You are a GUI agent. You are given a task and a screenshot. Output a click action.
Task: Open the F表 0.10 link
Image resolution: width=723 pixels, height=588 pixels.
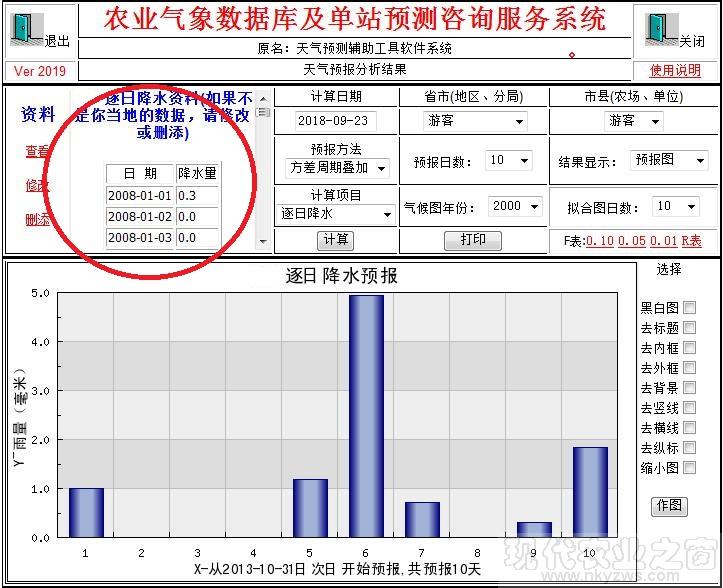tap(600, 241)
